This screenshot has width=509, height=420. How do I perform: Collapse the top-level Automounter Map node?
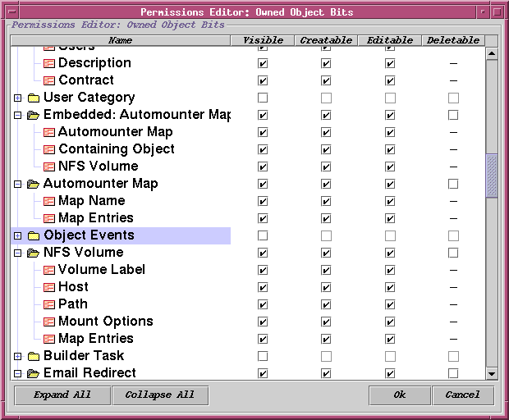click(18, 185)
